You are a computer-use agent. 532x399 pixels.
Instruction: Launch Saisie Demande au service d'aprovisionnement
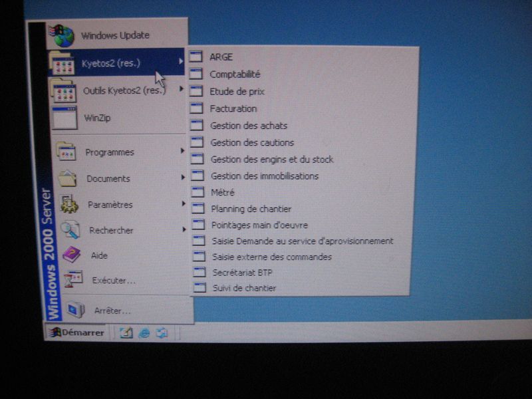pos(302,241)
